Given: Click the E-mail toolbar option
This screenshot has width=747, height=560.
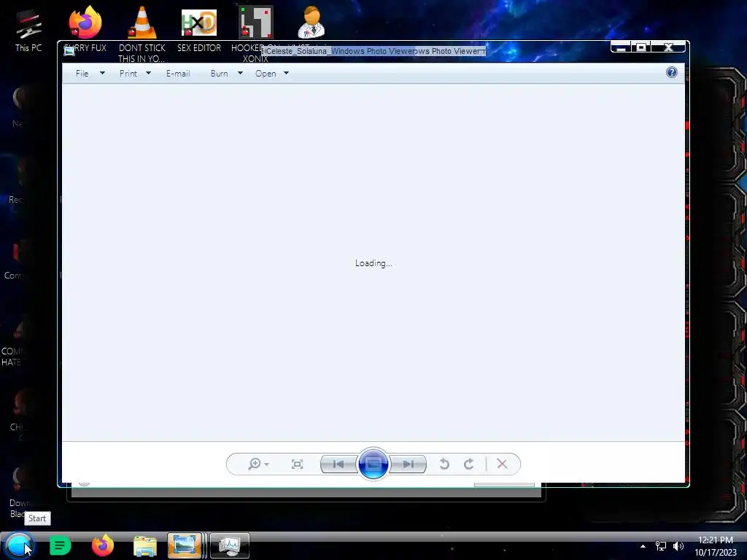Looking at the screenshot, I should [x=178, y=74].
